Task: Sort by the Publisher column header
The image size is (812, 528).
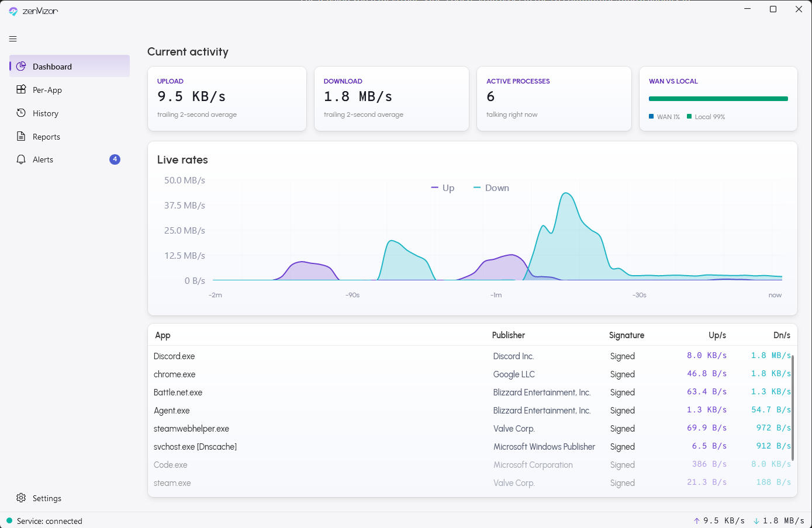Action: [x=509, y=335]
